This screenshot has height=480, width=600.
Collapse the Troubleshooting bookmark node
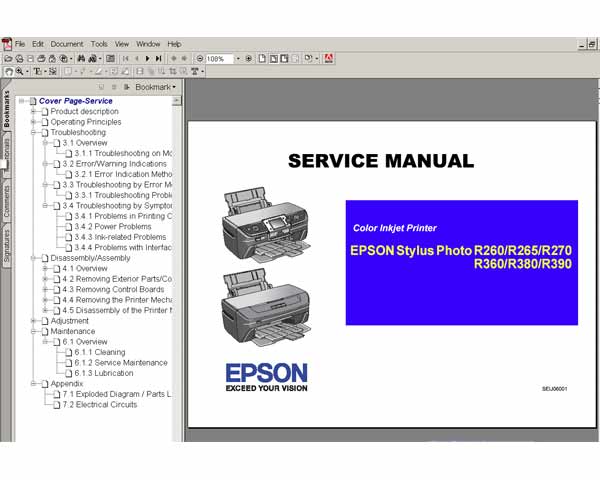click(x=34, y=132)
